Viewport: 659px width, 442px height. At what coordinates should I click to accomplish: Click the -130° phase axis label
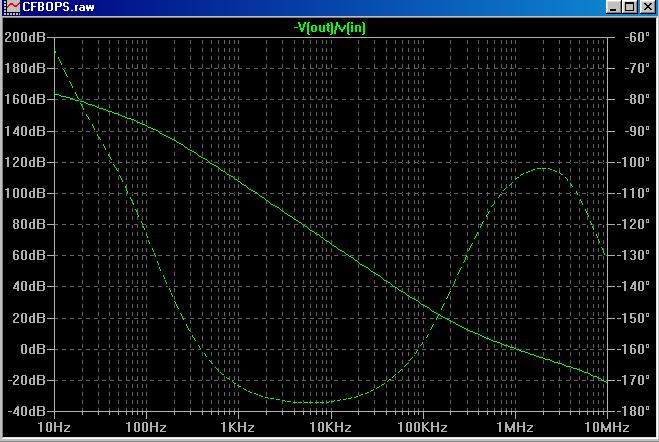635,255
